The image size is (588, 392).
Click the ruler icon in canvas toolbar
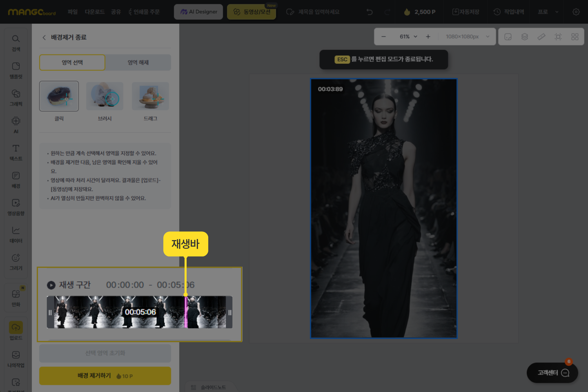pyautogui.click(x=541, y=37)
